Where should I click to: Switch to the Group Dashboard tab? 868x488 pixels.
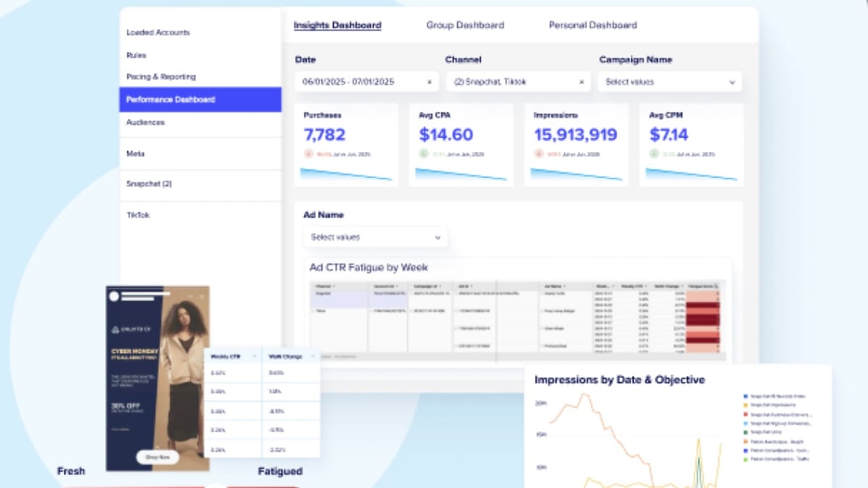click(464, 25)
